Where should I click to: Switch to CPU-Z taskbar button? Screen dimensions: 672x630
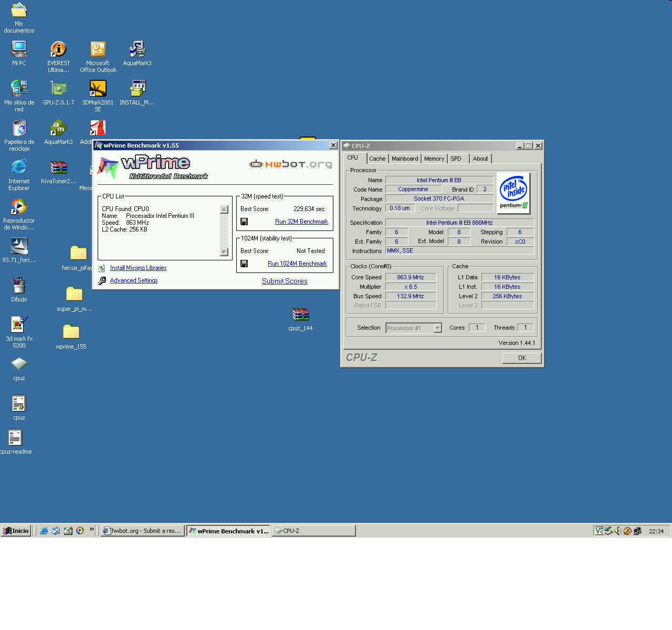tap(313, 531)
